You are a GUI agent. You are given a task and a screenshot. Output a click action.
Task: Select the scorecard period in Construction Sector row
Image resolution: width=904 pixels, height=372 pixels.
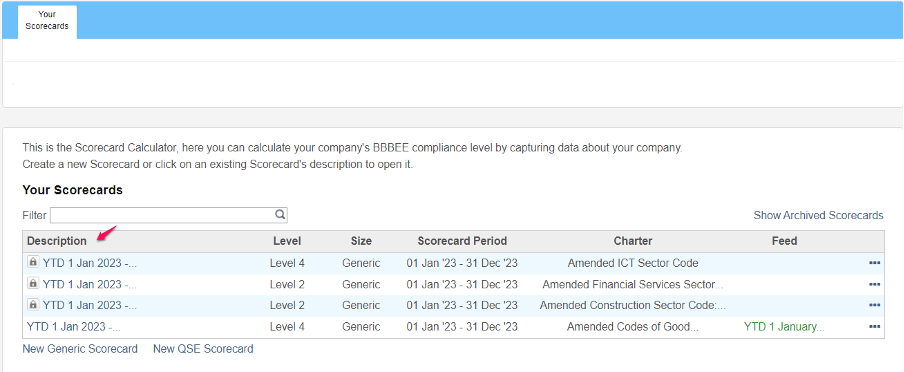click(x=462, y=305)
